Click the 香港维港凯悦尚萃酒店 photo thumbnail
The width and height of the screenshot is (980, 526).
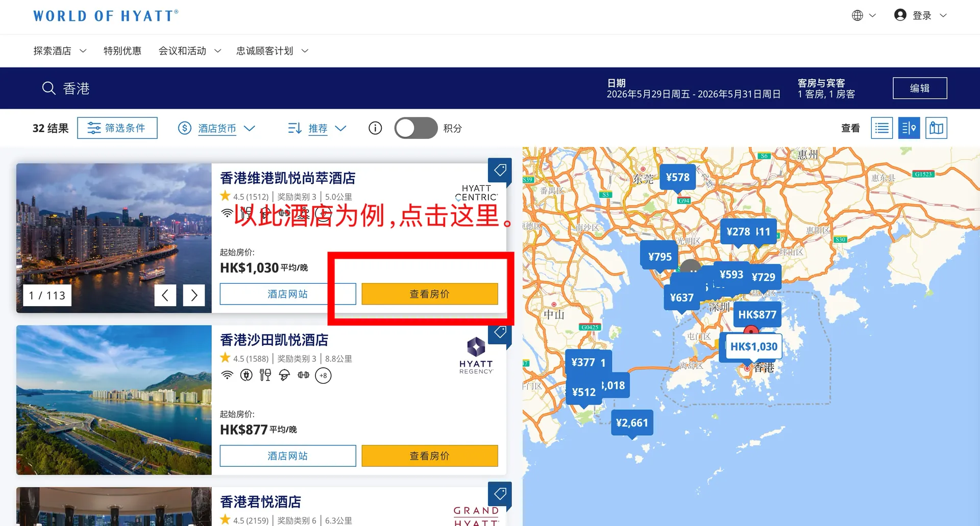(114, 238)
